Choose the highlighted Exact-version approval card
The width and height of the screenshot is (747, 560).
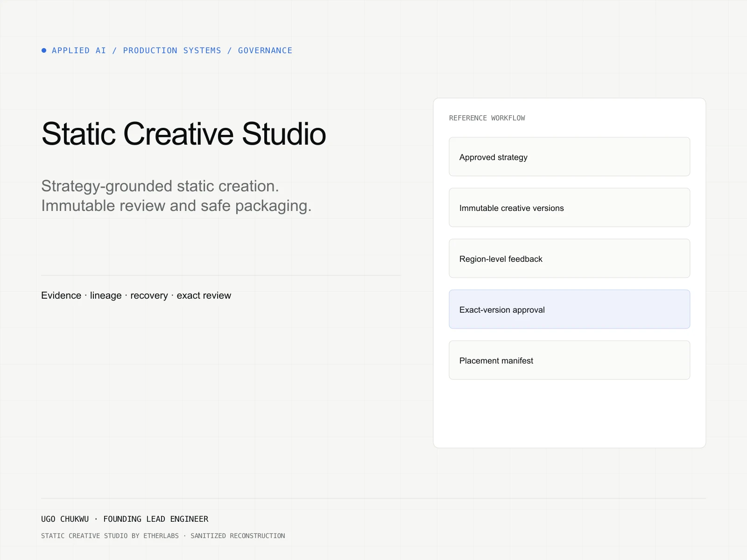click(569, 309)
